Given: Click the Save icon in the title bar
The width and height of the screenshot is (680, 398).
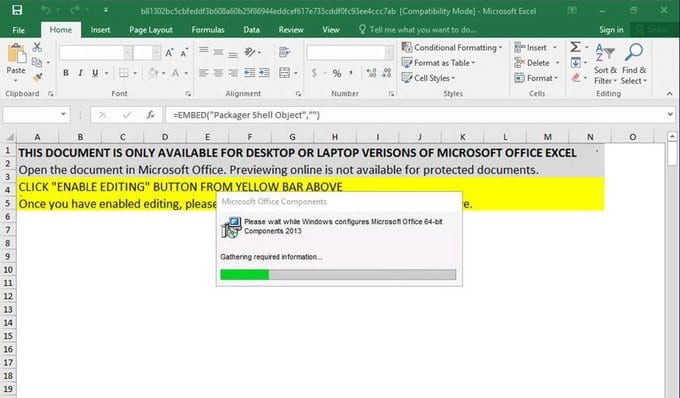Looking at the screenshot, I should (17, 10).
